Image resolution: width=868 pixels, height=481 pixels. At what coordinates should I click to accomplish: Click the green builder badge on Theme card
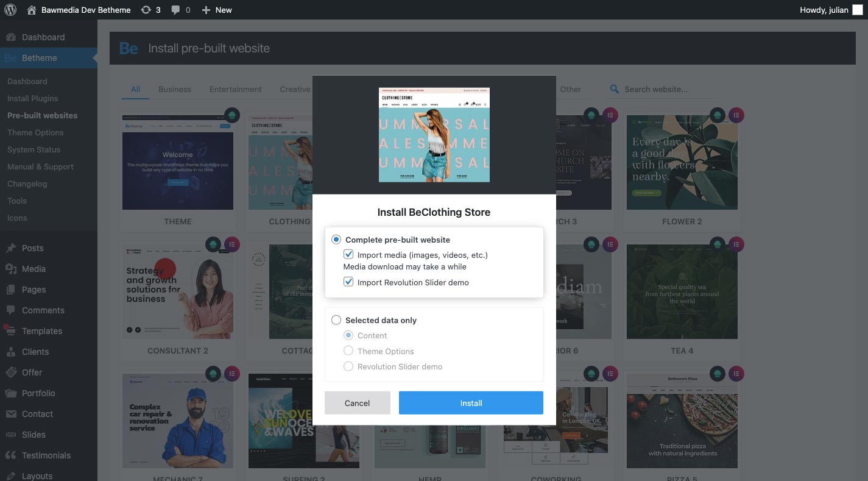[231, 115]
